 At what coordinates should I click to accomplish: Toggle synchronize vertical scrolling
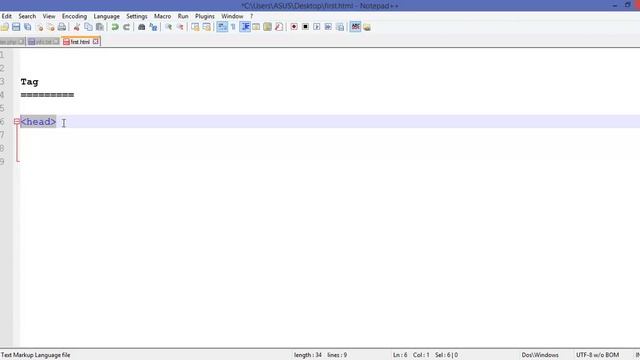(x=195, y=27)
